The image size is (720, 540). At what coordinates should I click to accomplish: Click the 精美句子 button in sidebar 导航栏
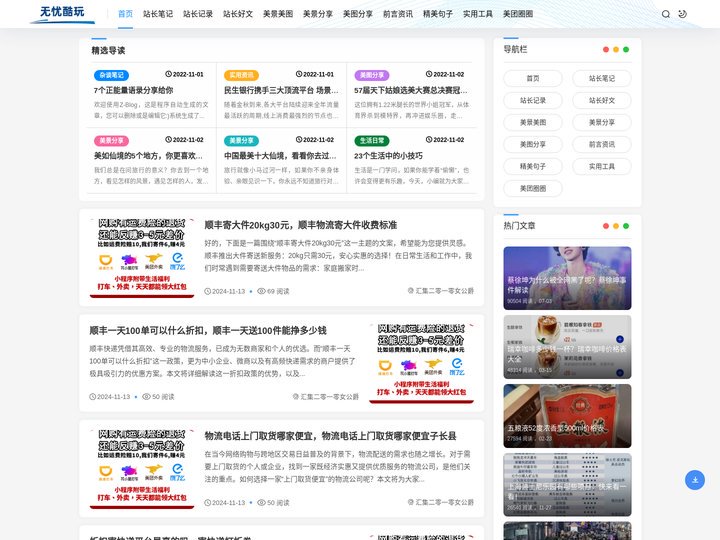click(533, 167)
